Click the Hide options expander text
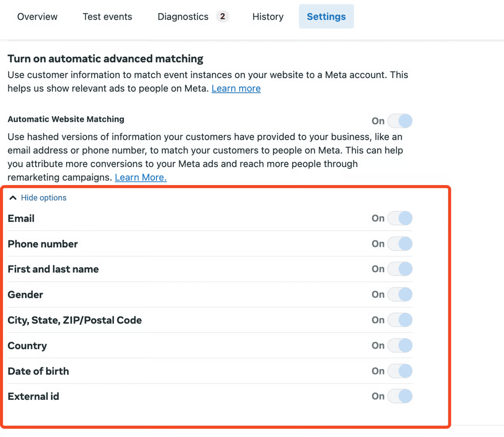 (x=44, y=198)
